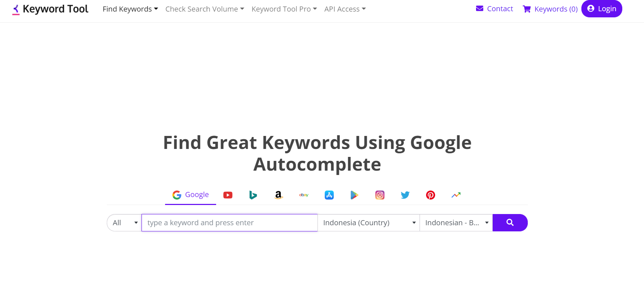Screen dimensions: 644x282
Task: Open the Pinterest keyword tab
Action: (430, 195)
